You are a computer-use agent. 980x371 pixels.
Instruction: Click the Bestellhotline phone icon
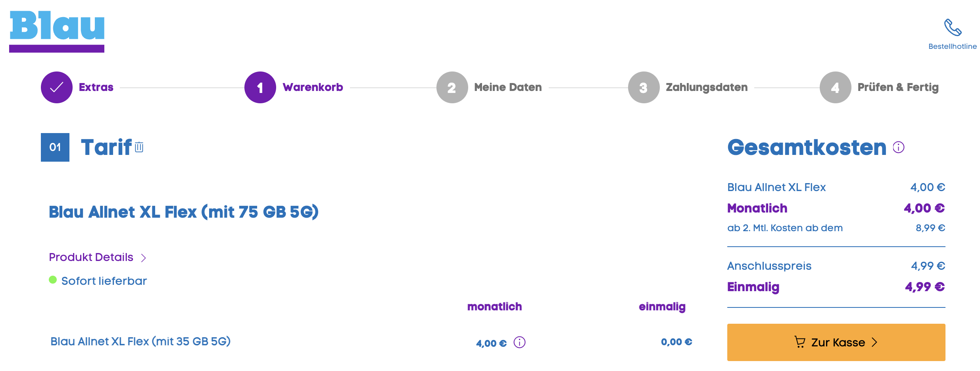point(952,27)
